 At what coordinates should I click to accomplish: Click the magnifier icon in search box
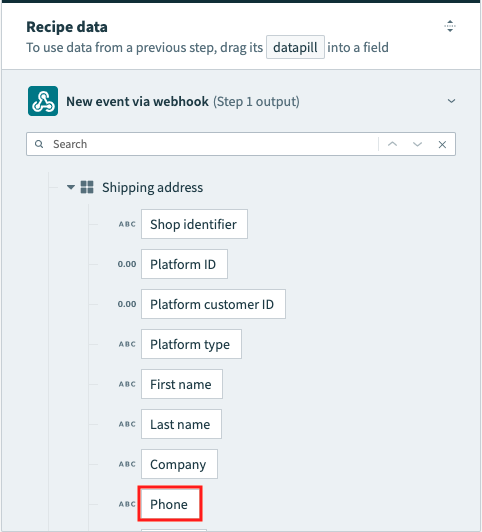[39, 144]
